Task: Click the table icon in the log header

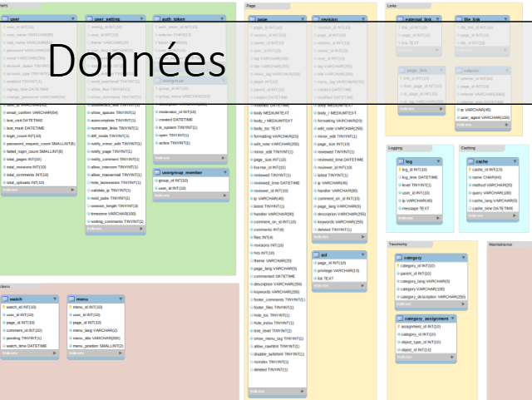Action: [x=401, y=161]
